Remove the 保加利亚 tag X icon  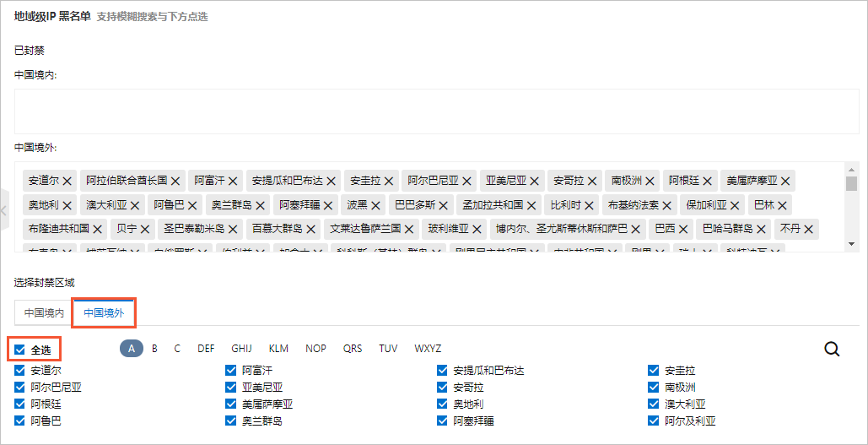pyautogui.click(x=736, y=205)
